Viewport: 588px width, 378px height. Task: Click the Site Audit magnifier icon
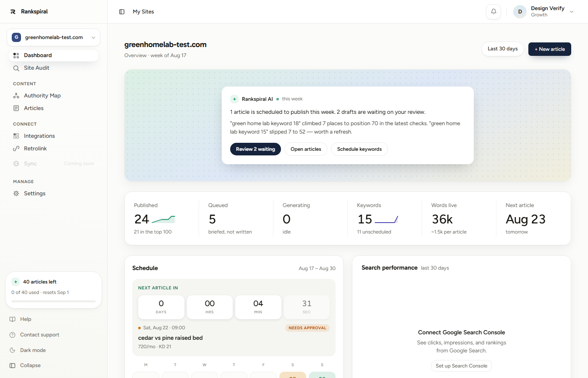(16, 68)
